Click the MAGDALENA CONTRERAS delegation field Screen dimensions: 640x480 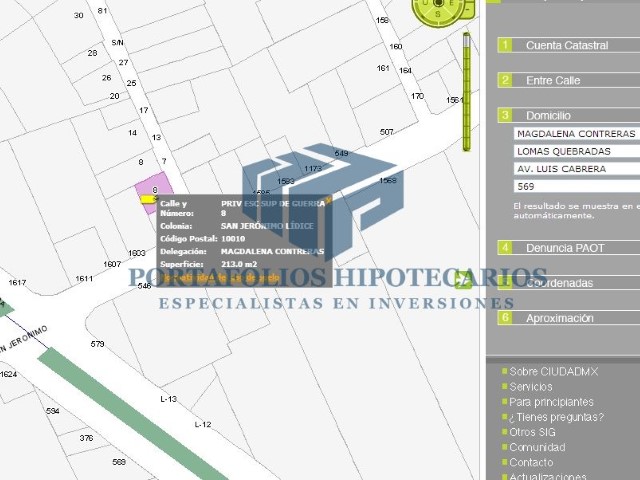pos(577,134)
